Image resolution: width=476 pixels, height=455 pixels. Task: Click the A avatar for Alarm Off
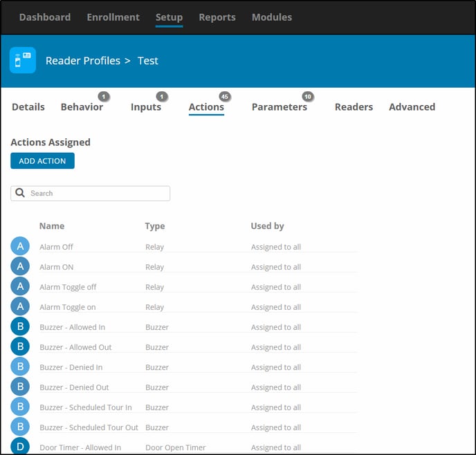click(20, 246)
